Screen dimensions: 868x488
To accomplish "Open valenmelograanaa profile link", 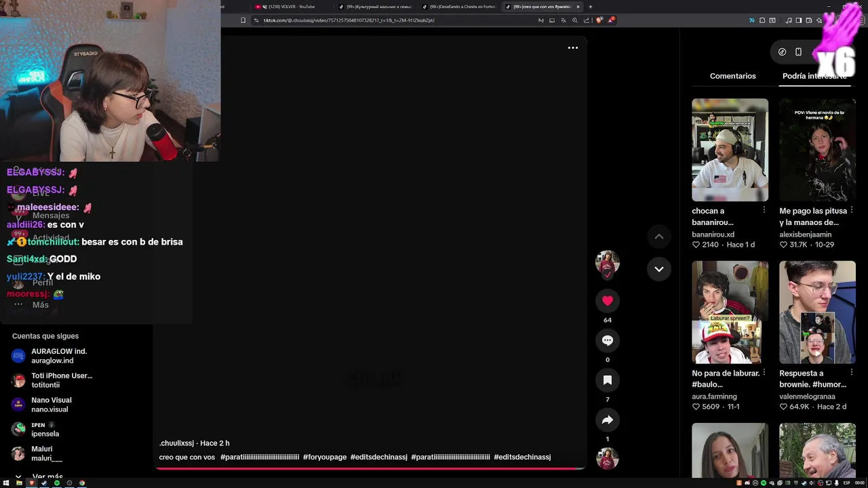I will pos(807,396).
